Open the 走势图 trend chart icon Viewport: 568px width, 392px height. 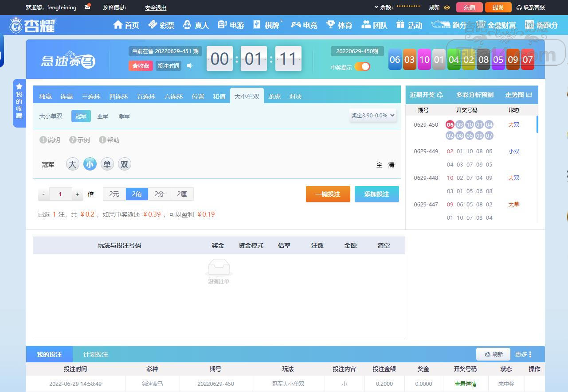pyautogui.click(x=529, y=95)
